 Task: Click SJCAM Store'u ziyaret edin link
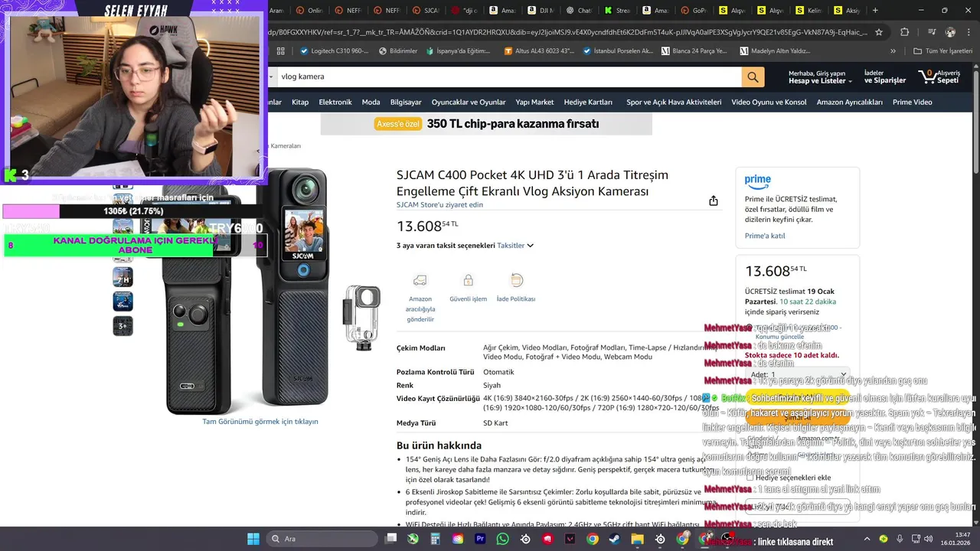click(x=439, y=205)
